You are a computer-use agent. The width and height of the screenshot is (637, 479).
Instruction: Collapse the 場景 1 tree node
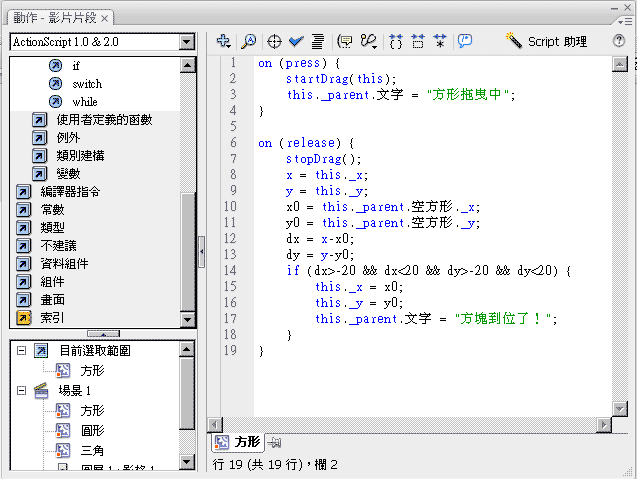(x=19, y=391)
